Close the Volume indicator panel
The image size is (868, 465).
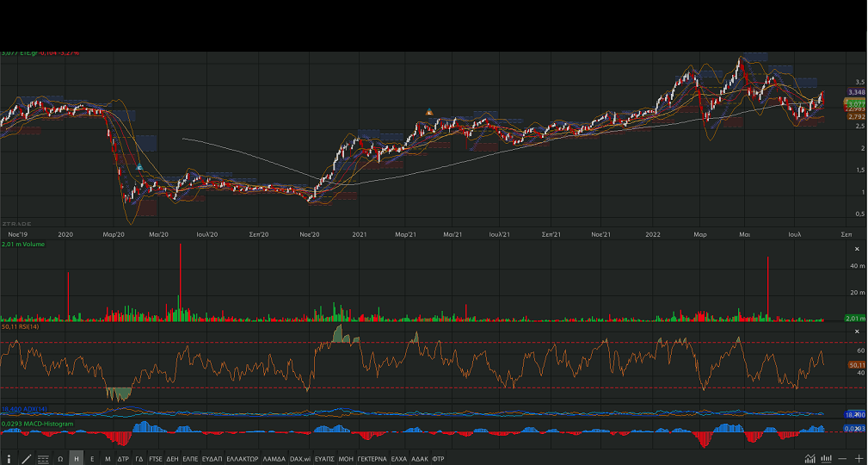[x=856, y=249]
